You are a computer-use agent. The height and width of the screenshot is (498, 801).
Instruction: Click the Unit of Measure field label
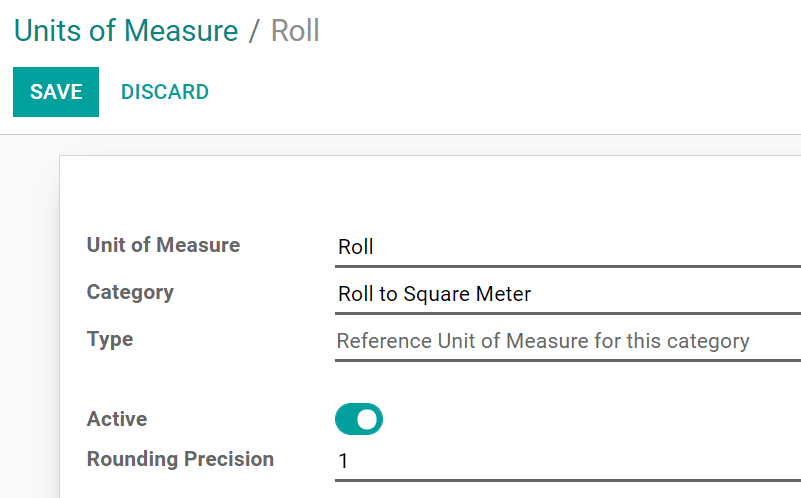click(163, 245)
